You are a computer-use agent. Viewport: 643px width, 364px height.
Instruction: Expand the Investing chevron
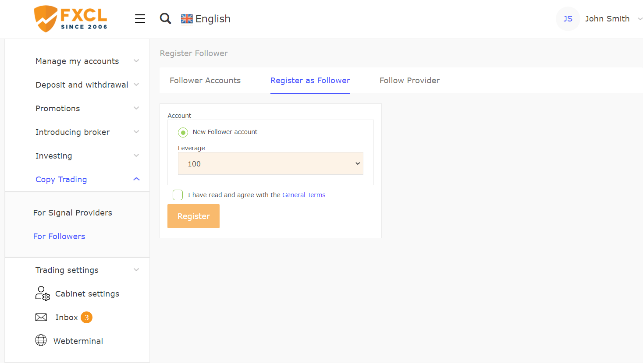pyautogui.click(x=136, y=155)
